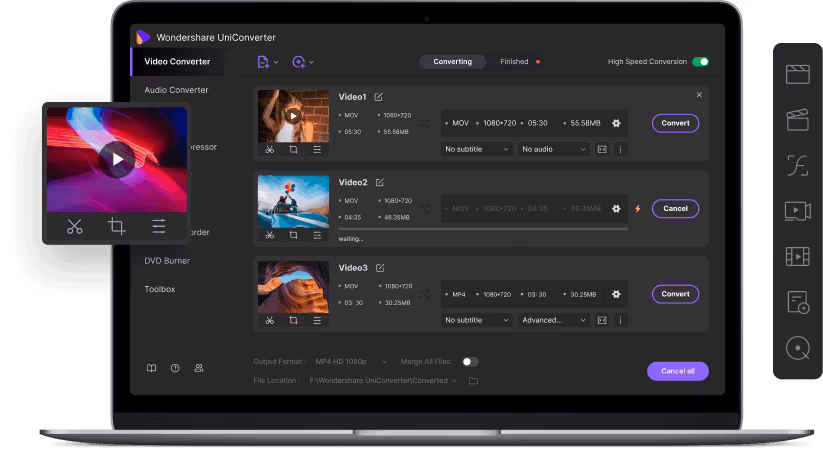Open the Advanced audio dropdown for Video3

tap(554, 320)
